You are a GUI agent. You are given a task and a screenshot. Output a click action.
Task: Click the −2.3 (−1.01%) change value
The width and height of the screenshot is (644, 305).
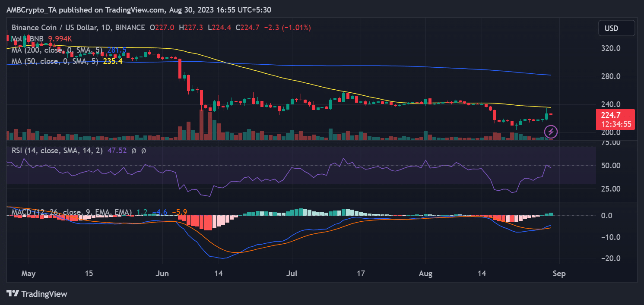pyautogui.click(x=287, y=28)
